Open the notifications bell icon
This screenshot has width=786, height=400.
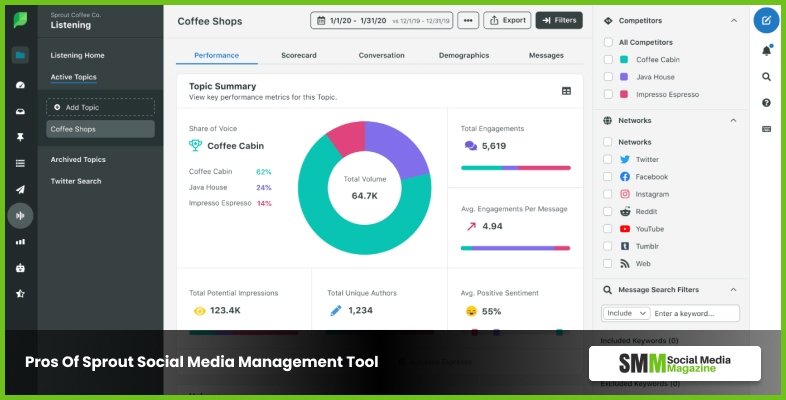click(x=766, y=50)
